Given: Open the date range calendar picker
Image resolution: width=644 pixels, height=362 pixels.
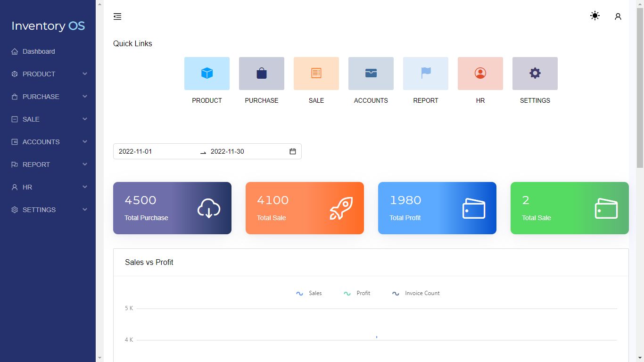Looking at the screenshot, I should click(292, 151).
